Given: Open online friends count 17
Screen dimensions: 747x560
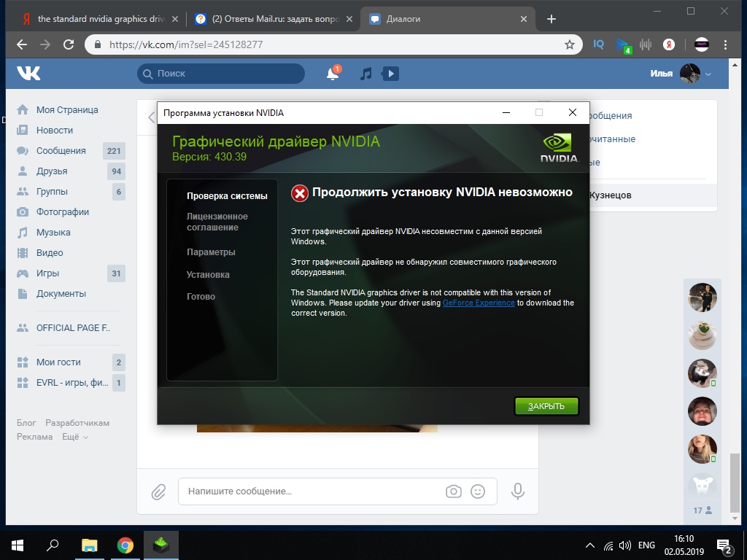Looking at the screenshot, I should click(x=703, y=510).
